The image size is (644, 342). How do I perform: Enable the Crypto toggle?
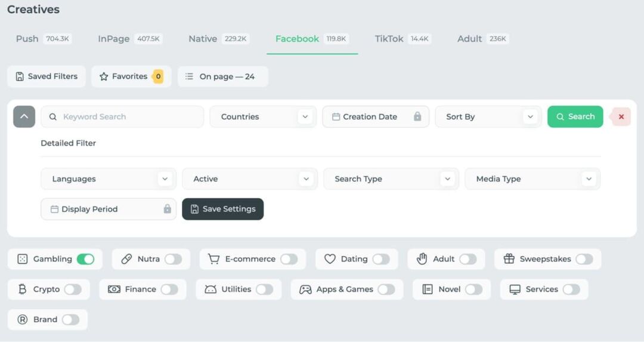73,289
